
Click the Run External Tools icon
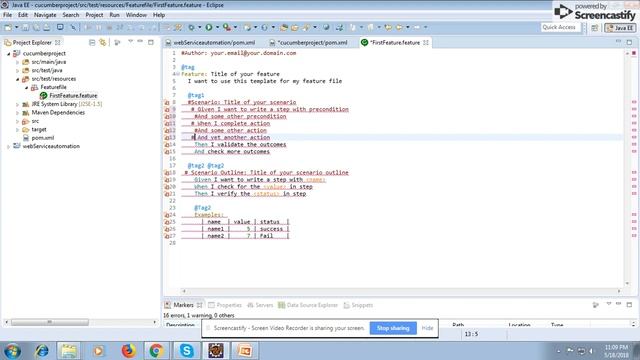227,27
